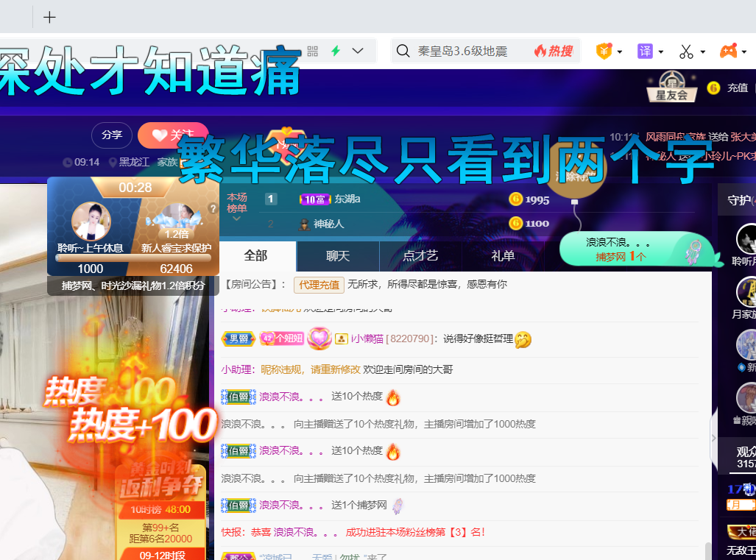
Task: Click the thinking emoji after 说得好像挺哲理
Action: (523, 340)
